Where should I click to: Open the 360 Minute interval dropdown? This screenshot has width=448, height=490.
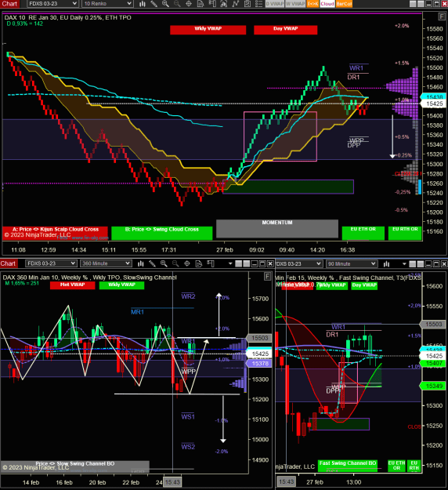click(x=106, y=263)
